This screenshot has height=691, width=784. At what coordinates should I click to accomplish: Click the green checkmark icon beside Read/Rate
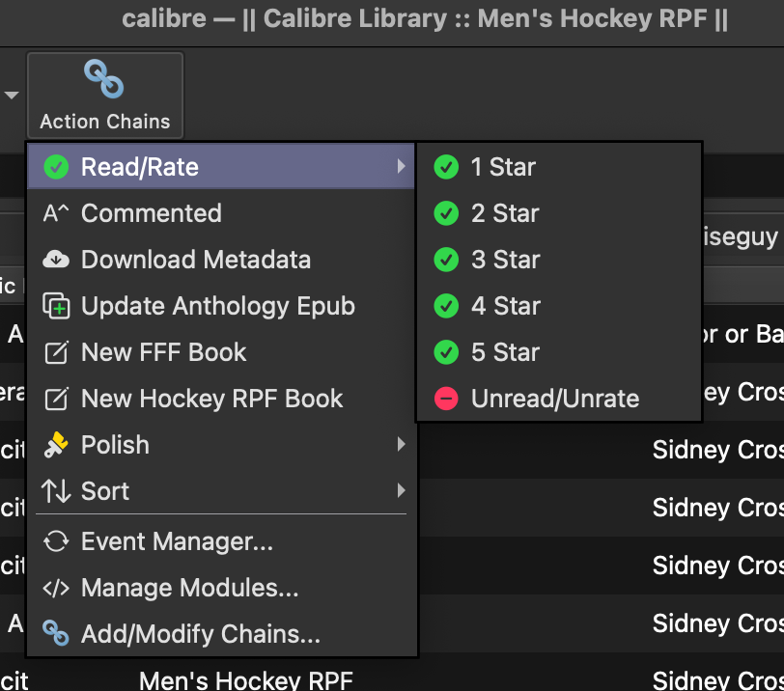click(57, 167)
